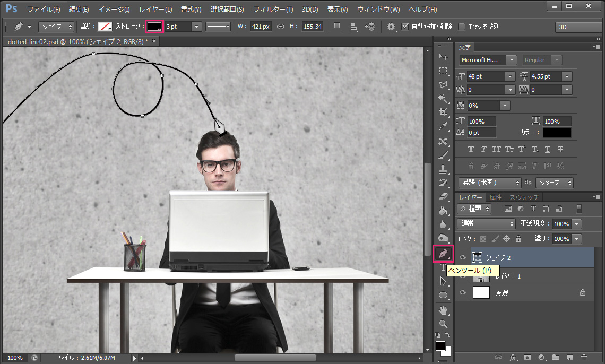Select the Zoom magnifier tool
This screenshot has height=364, width=605.
pos(443,324)
